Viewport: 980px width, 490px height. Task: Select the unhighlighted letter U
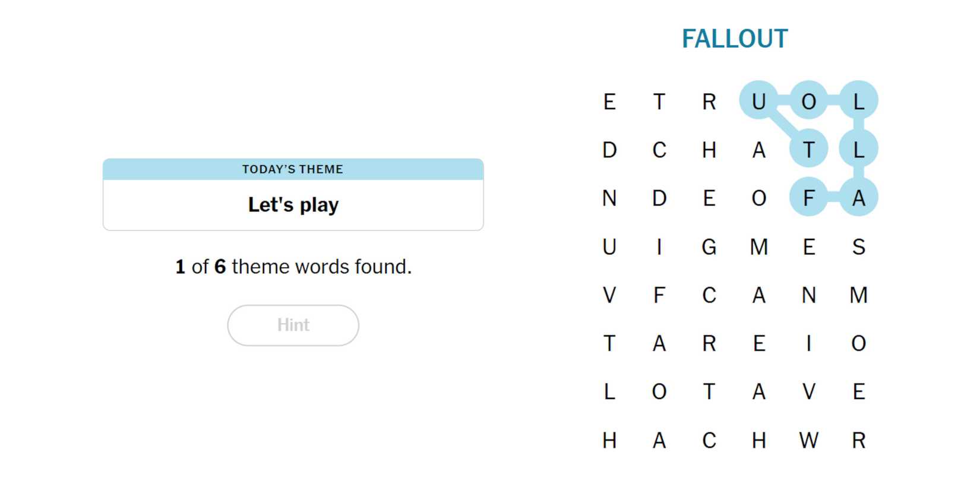click(x=609, y=246)
